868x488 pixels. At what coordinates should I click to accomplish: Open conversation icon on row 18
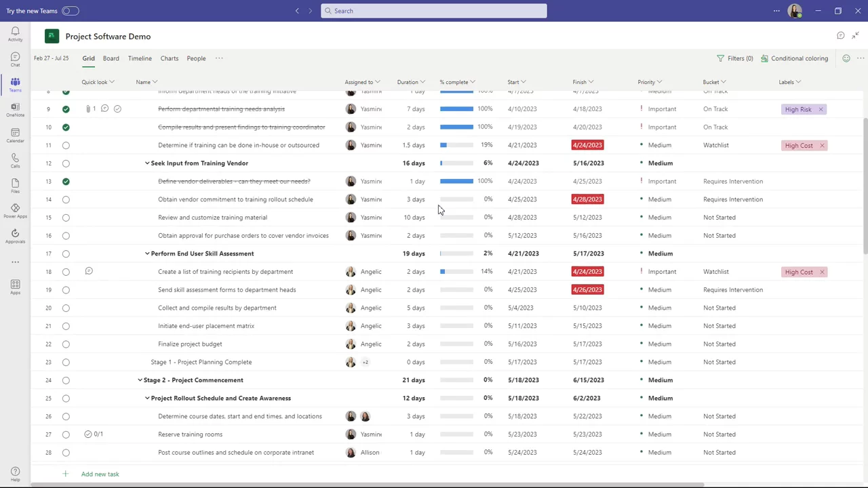(89, 271)
